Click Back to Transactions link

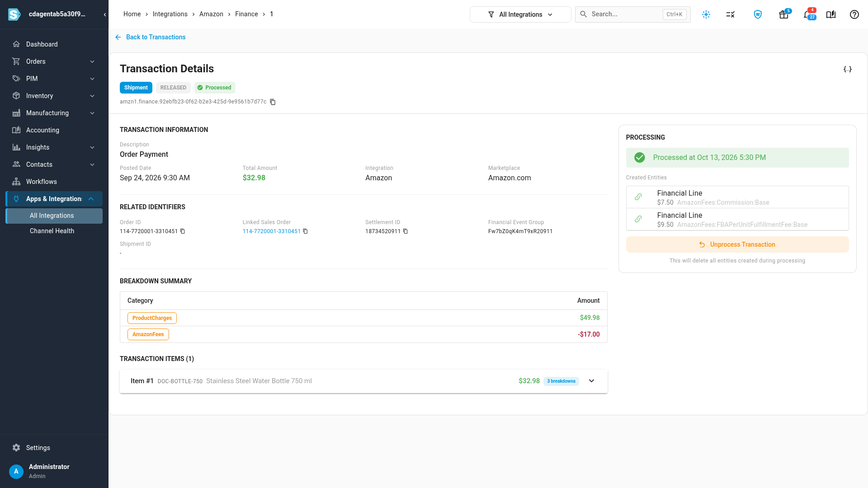point(150,37)
